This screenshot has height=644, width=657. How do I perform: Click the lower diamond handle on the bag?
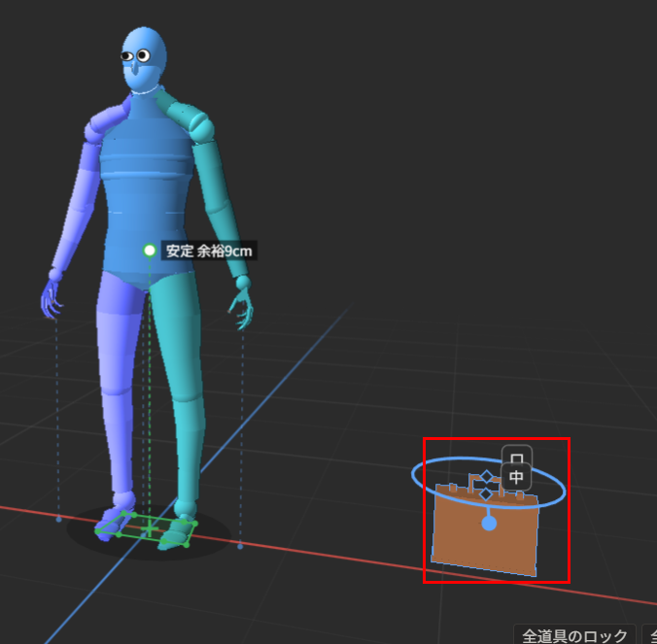click(x=486, y=494)
